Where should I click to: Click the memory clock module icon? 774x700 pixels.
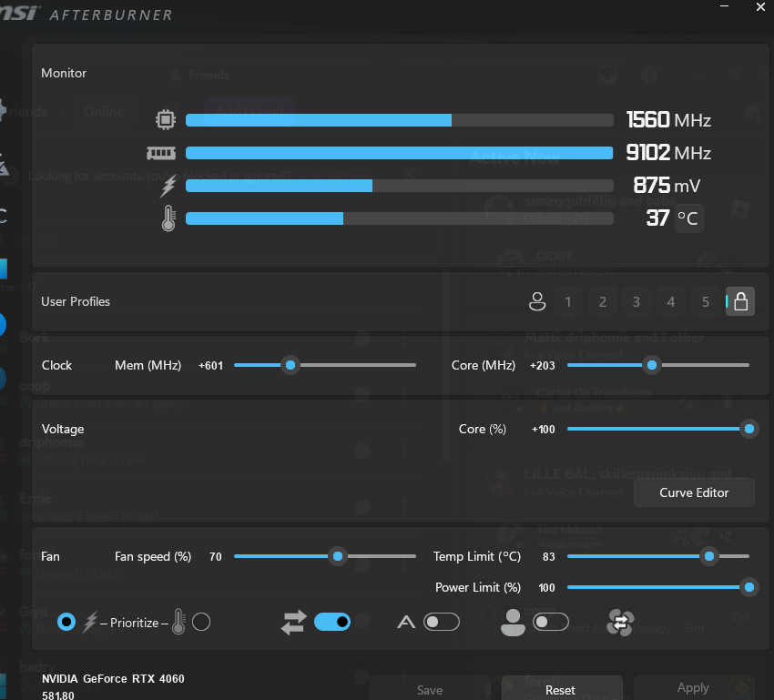click(x=161, y=153)
